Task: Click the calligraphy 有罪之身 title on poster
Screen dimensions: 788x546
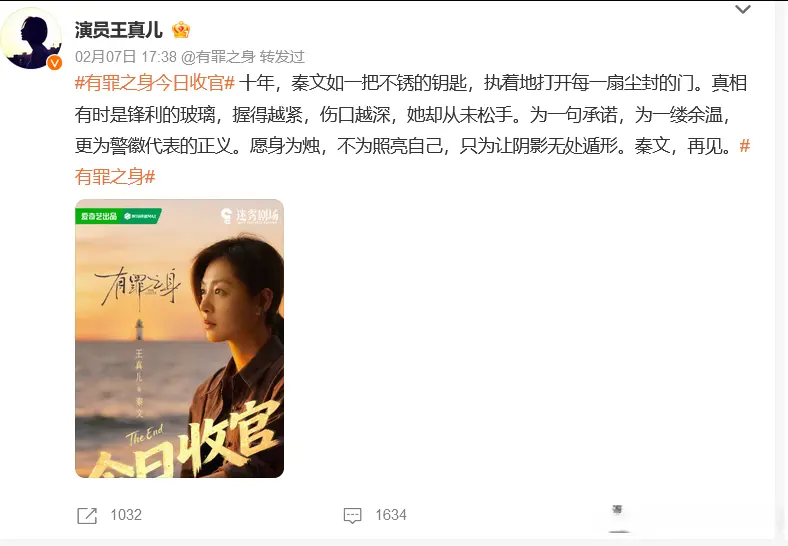Action: point(137,287)
